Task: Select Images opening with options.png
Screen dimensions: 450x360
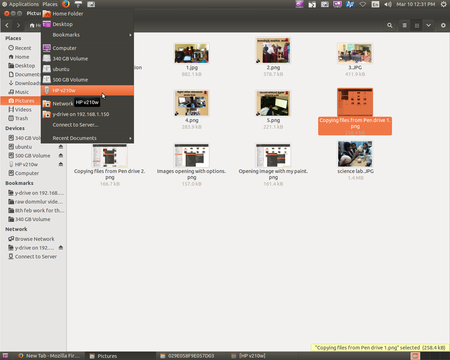Action: (192, 156)
